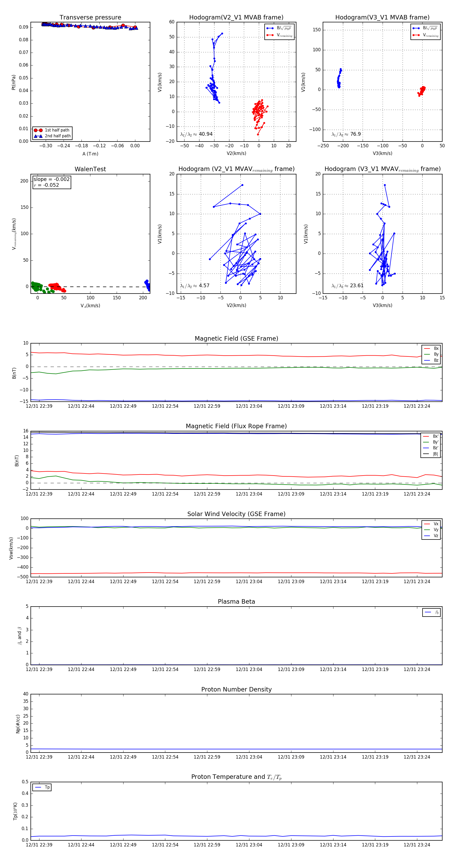Click the 'Proton Number Density' title
The width and height of the screenshot is (473, 868).
click(236, 689)
